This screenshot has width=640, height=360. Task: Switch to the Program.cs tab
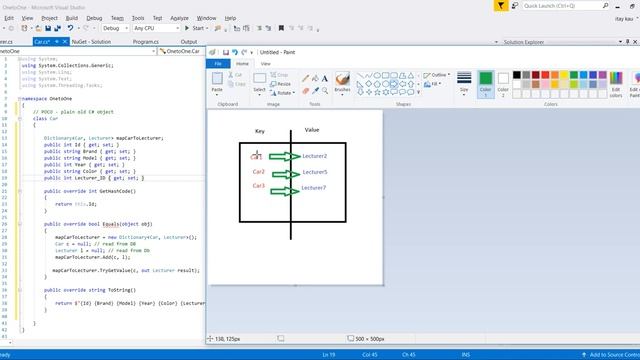point(146,42)
